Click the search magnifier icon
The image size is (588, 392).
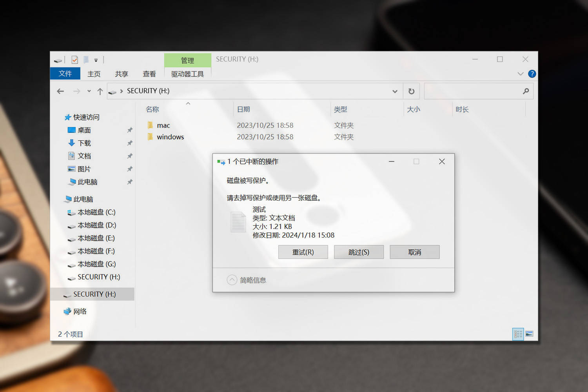point(526,91)
